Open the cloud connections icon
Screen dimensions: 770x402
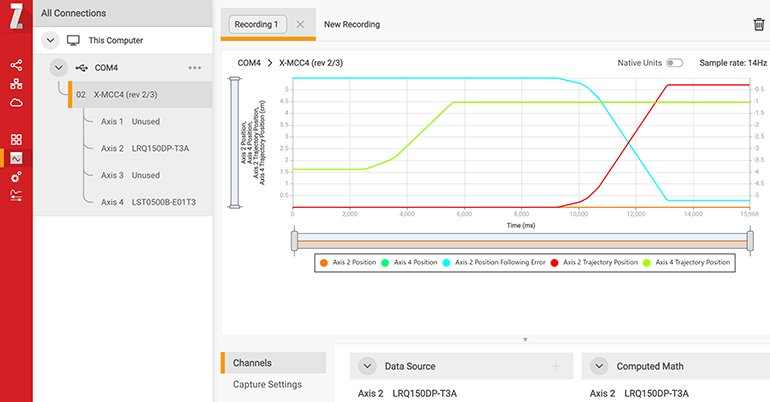pyautogui.click(x=16, y=103)
